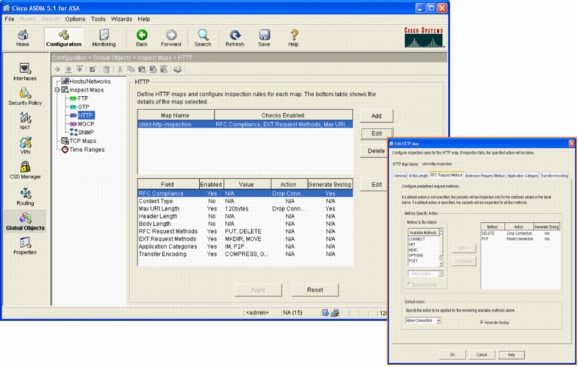Select Routing in the sidebar
Image resolution: width=578 pixels, height=367 pixels.
tap(25, 197)
